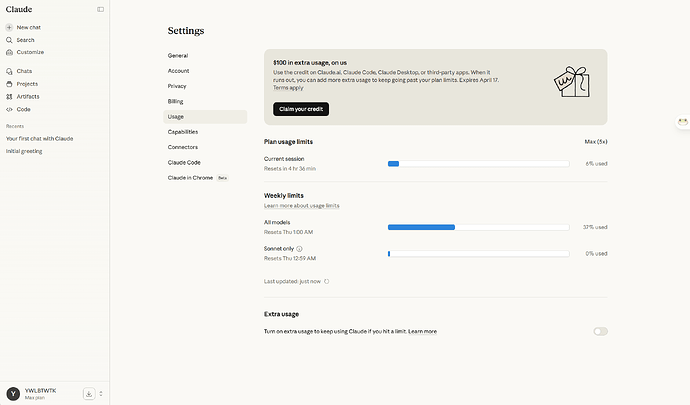690x405 pixels.
Task: Click the Claim your credit button
Action: click(x=301, y=109)
